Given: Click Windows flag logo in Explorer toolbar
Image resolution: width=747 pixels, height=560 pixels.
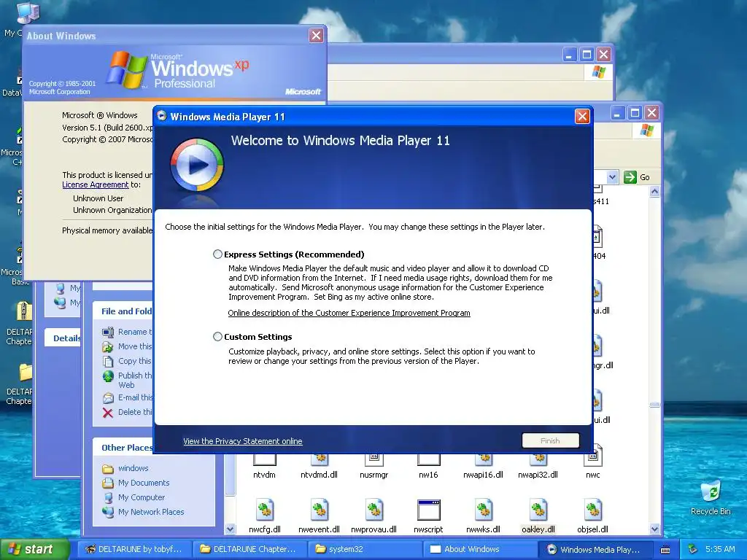Looking at the screenshot, I should click(x=646, y=130).
